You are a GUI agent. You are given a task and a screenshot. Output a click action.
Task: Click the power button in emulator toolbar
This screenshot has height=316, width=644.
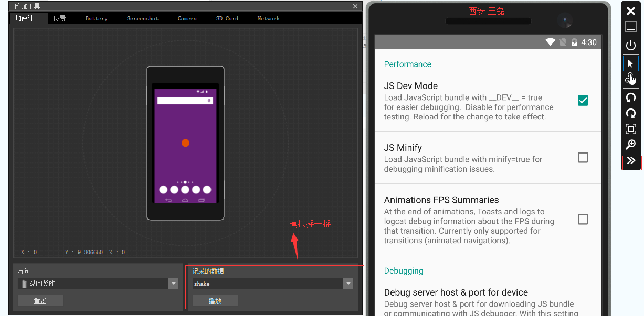pyautogui.click(x=631, y=45)
